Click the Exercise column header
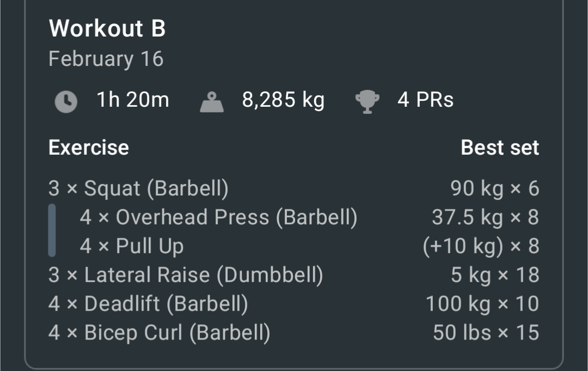 (x=89, y=148)
